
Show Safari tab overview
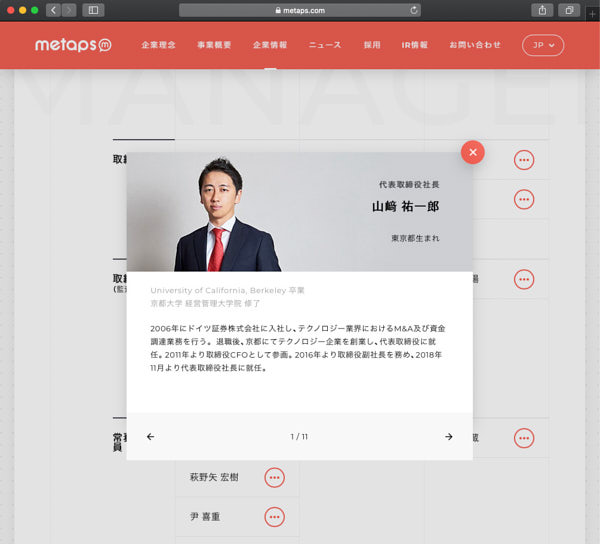pos(568,10)
